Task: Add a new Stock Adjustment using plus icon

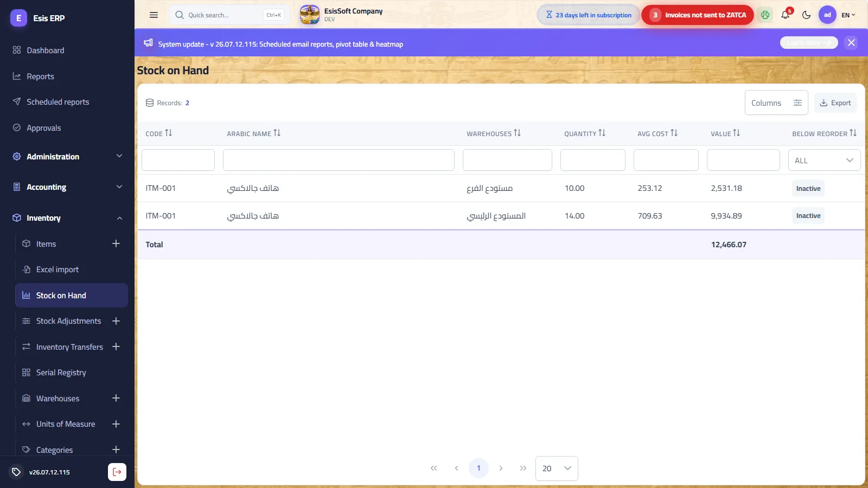Action: coord(116,321)
